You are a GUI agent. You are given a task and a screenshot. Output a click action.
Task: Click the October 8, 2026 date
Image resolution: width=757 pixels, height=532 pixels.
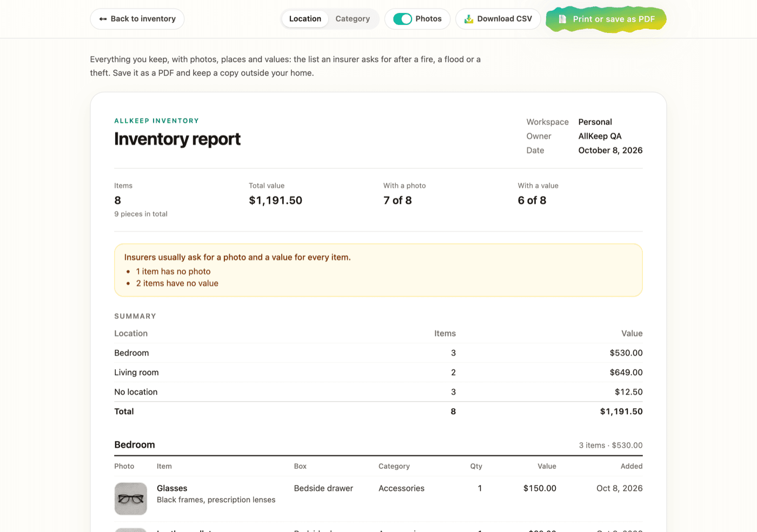pyautogui.click(x=610, y=150)
